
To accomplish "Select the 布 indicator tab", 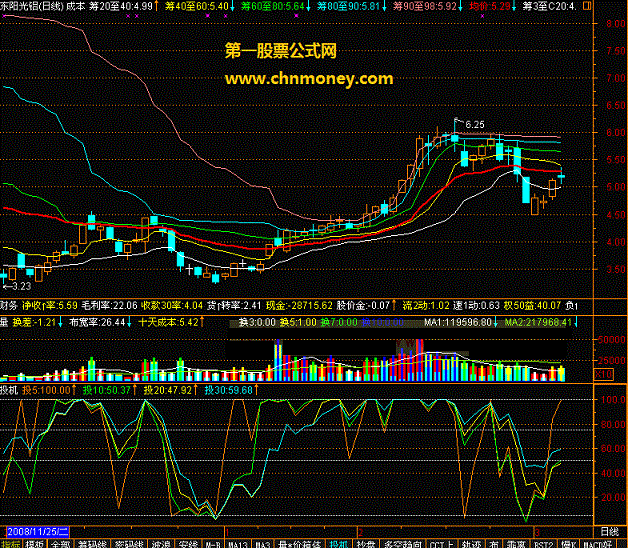I will (x=493, y=544).
